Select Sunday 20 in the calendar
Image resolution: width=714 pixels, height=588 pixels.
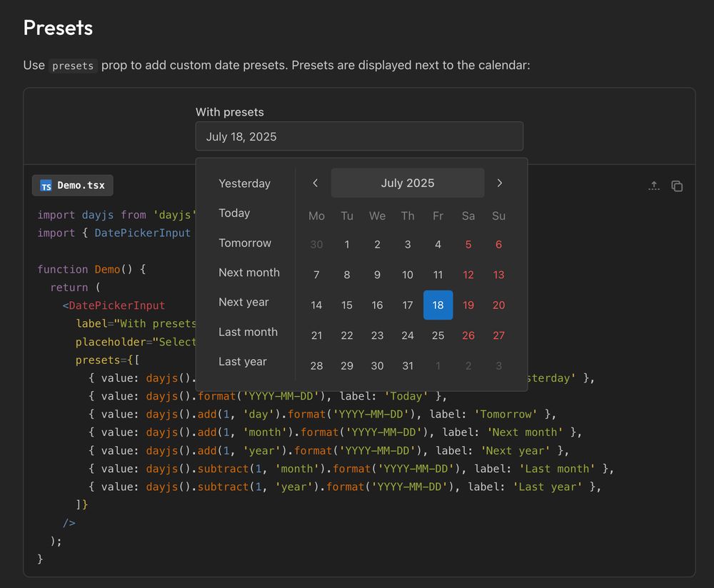pos(498,305)
